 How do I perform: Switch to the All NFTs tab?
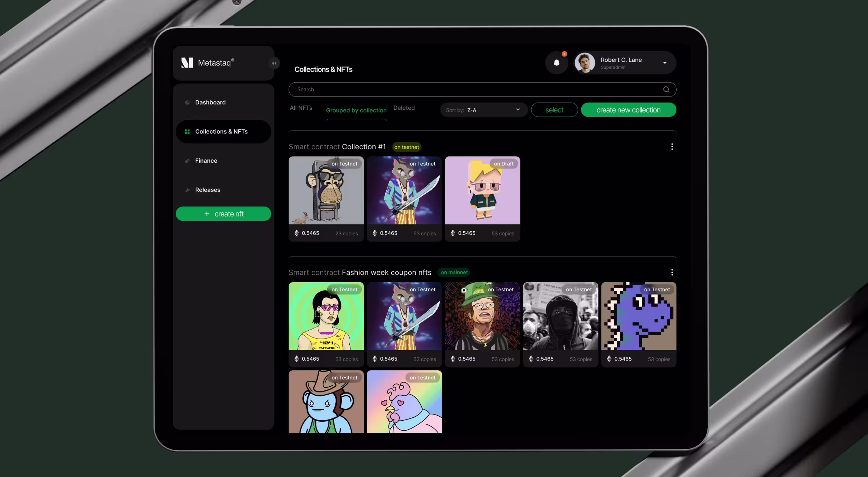(301, 108)
